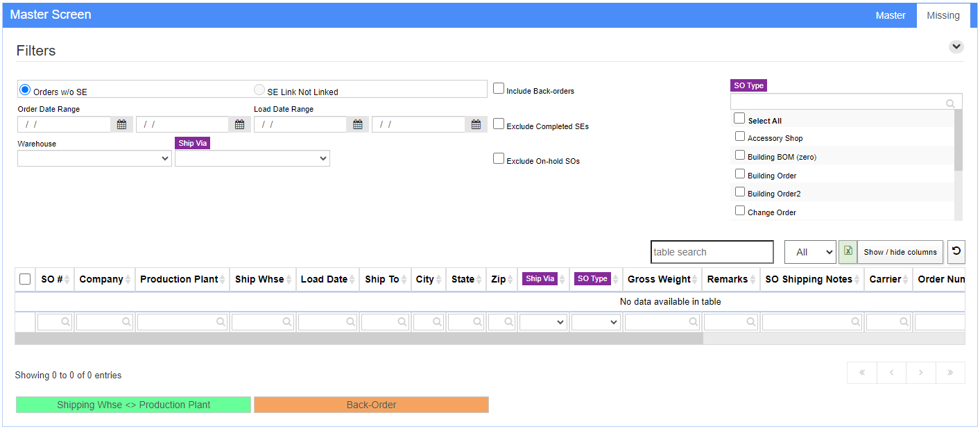
Task: Click the table horizontal scrollbar
Action: [x=359, y=339]
